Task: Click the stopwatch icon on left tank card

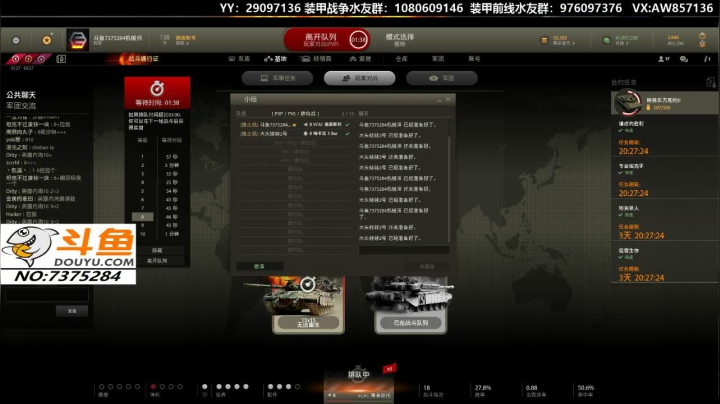Action: pos(308,284)
